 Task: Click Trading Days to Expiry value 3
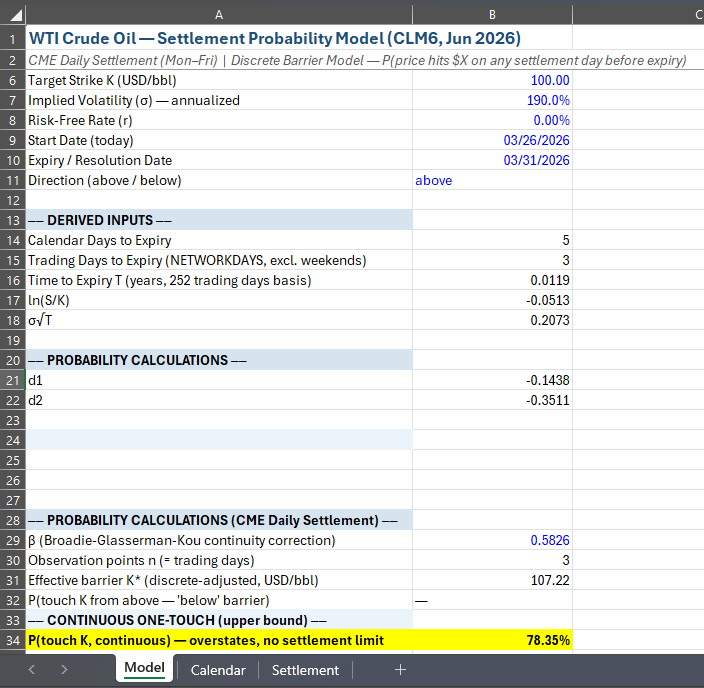pyautogui.click(x=493, y=260)
